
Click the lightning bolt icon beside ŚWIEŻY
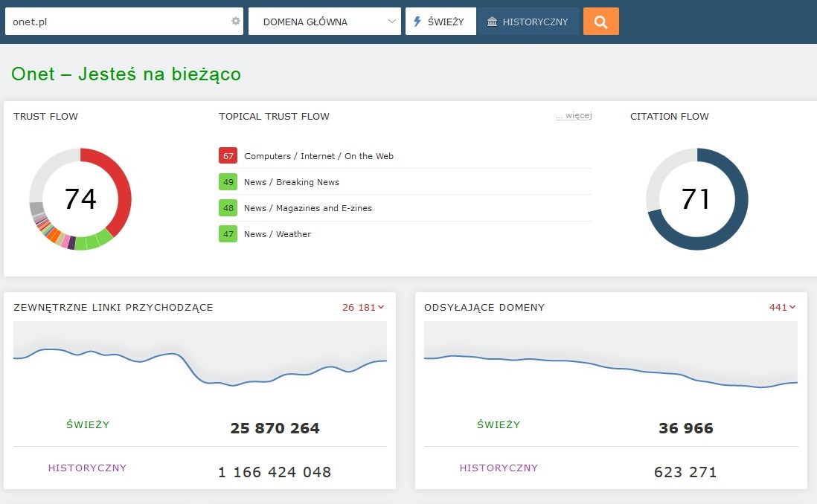(x=417, y=22)
